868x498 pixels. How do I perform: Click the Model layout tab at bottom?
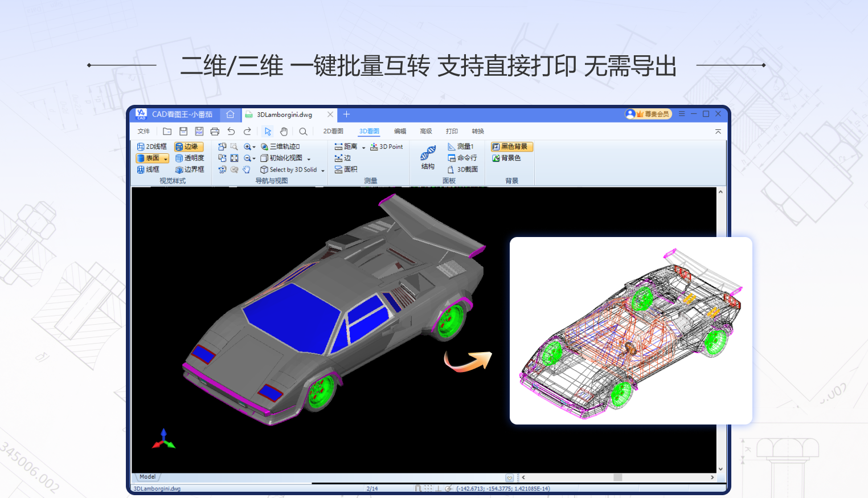pos(148,477)
